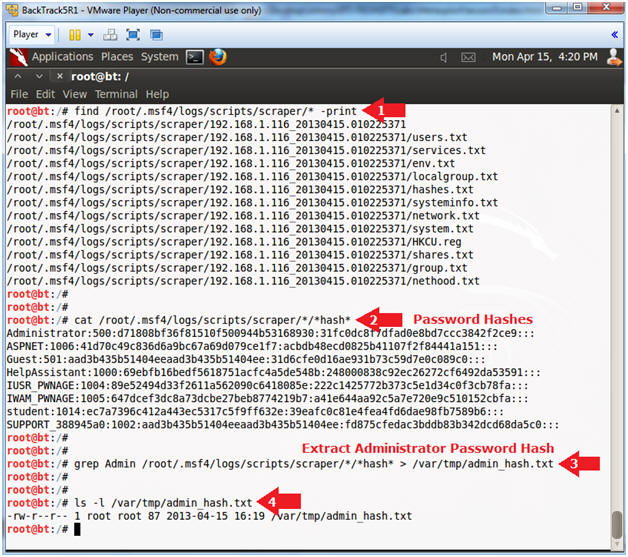Collapse the VMware toolbar double chevron
The image size is (628, 557).
coord(614,35)
